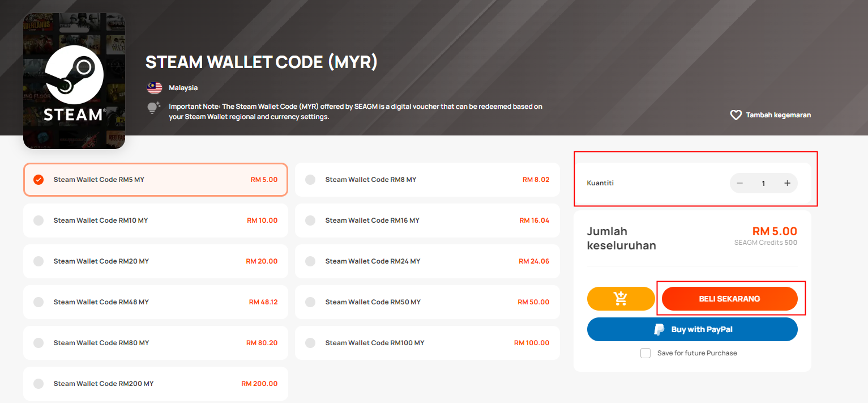Select Steam Wallet Code RM10 MY option
The width and height of the screenshot is (868, 403).
click(x=156, y=220)
